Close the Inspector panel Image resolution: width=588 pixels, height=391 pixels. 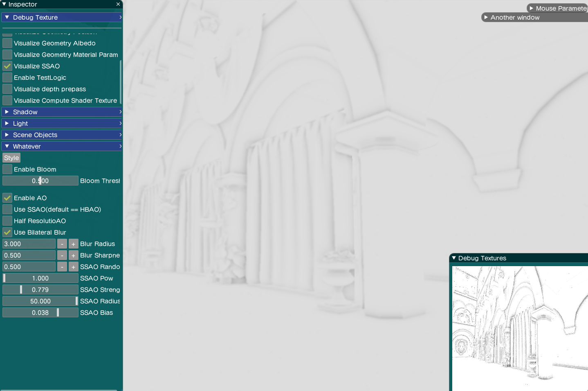click(x=118, y=4)
